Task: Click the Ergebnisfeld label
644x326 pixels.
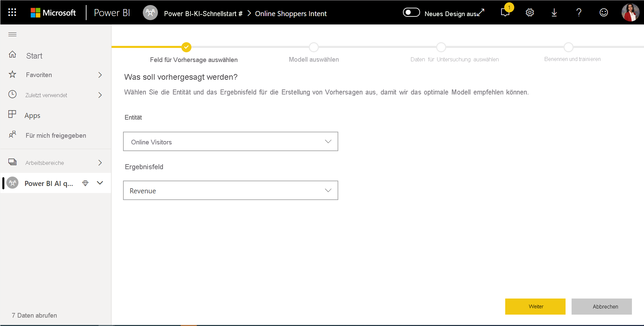Action: [144, 167]
